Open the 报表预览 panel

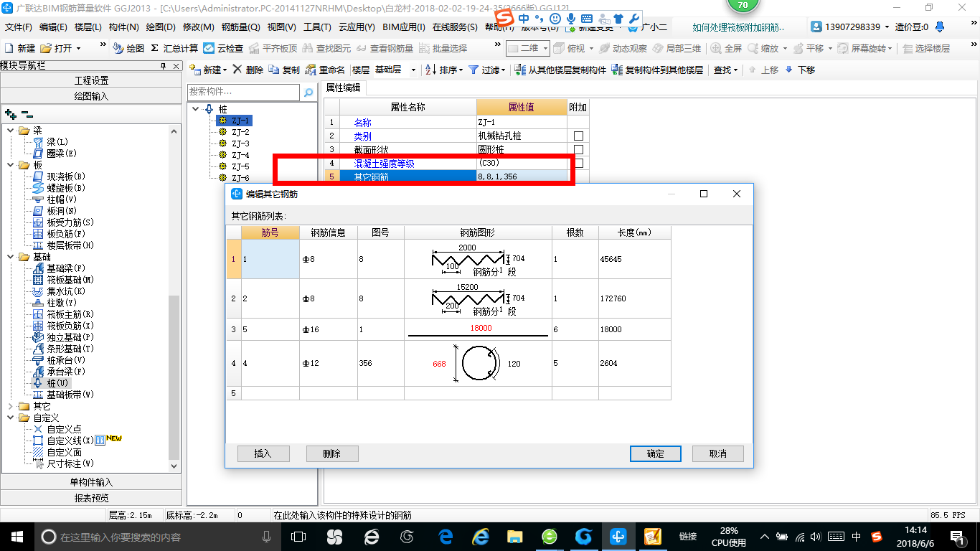(91, 498)
